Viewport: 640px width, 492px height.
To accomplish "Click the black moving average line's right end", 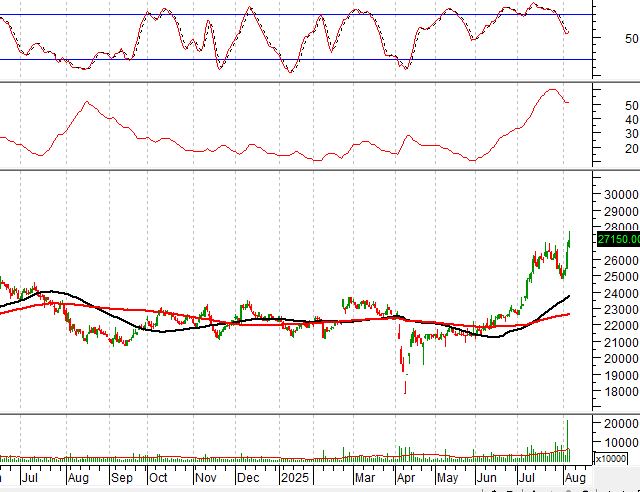I will (x=569, y=296).
